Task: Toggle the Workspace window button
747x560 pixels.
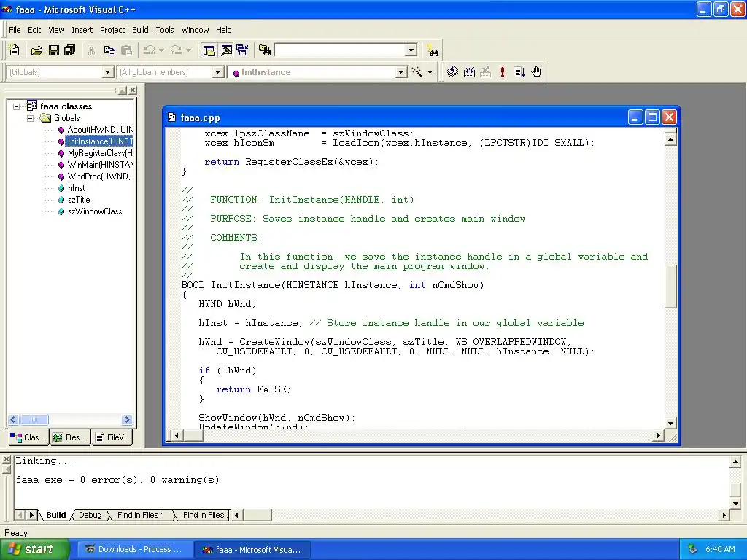Action: [209, 50]
